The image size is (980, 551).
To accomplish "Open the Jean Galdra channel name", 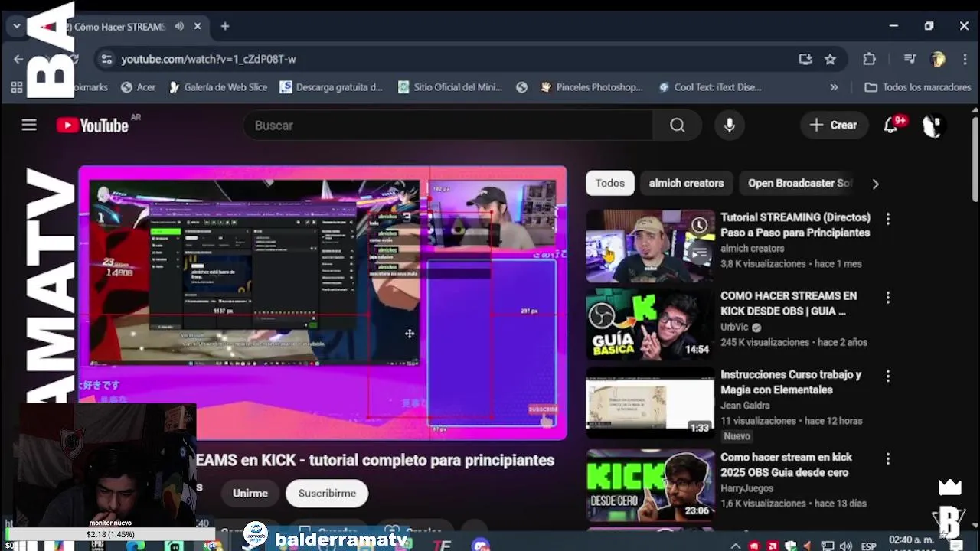I will coord(745,406).
